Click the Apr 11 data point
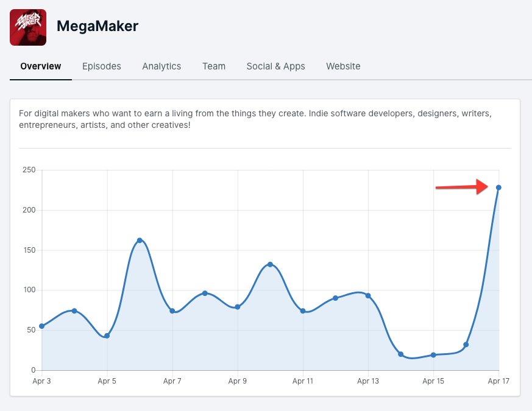Image resolution: width=532 pixels, height=411 pixels. coord(303,311)
